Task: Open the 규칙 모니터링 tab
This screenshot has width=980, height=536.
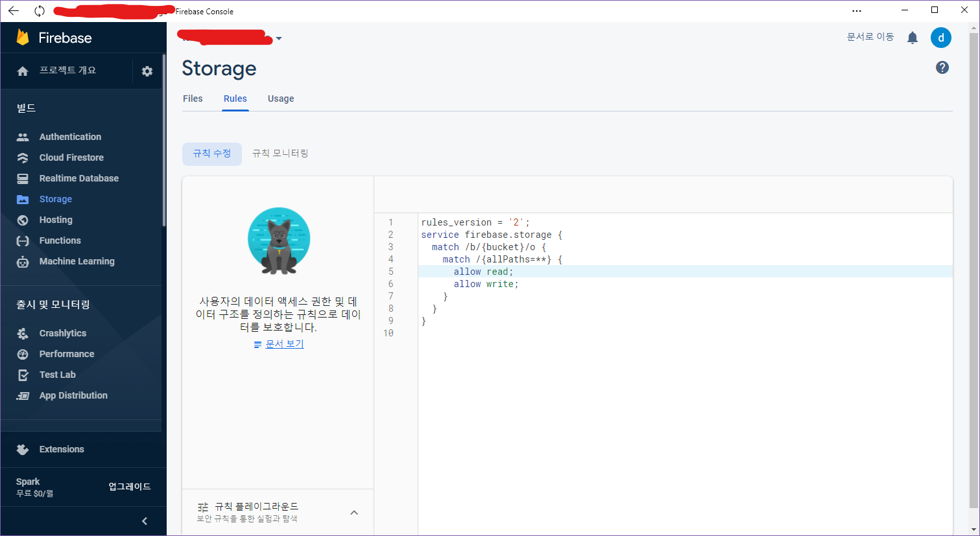Action: (x=280, y=154)
